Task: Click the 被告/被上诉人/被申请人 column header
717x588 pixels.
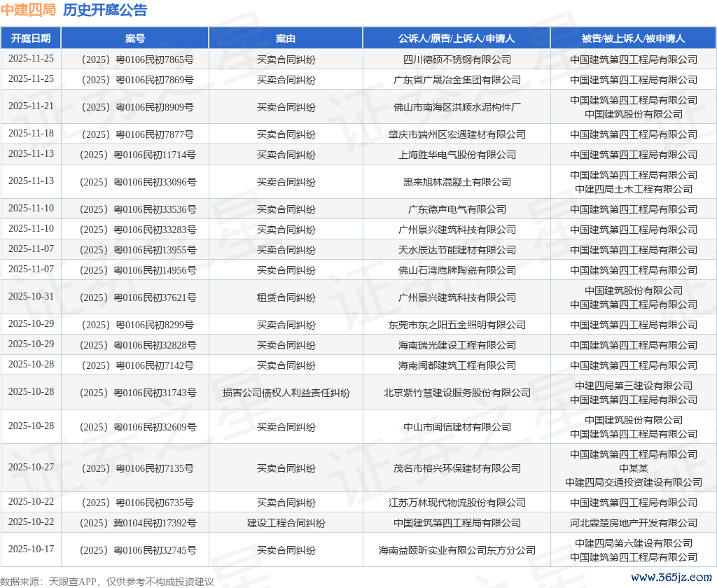Action: [633, 38]
